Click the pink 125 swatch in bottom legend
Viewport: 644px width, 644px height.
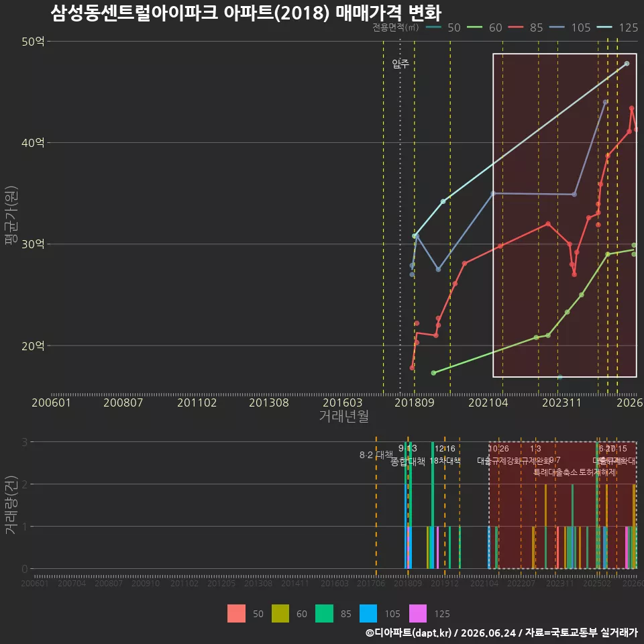pyautogui.click(x=418, y=613)
